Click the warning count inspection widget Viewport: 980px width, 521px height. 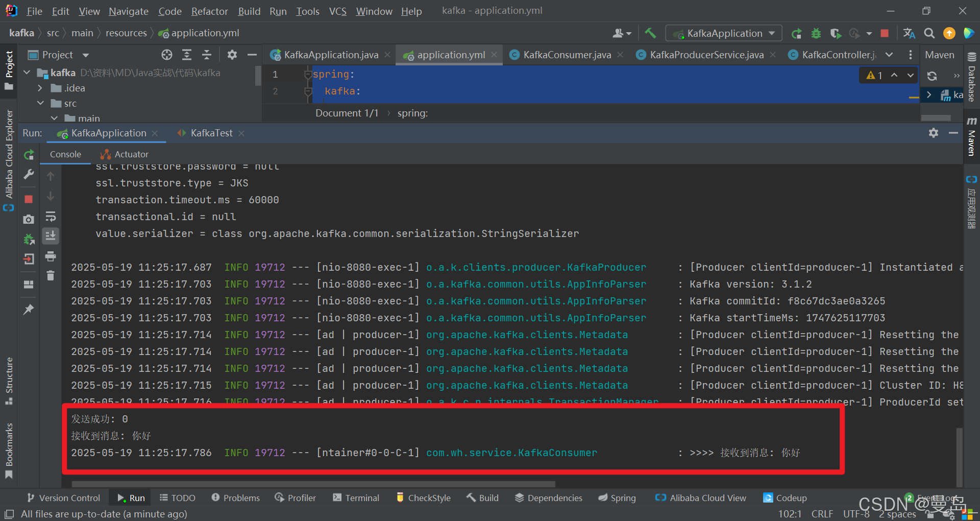coord(874,76)
